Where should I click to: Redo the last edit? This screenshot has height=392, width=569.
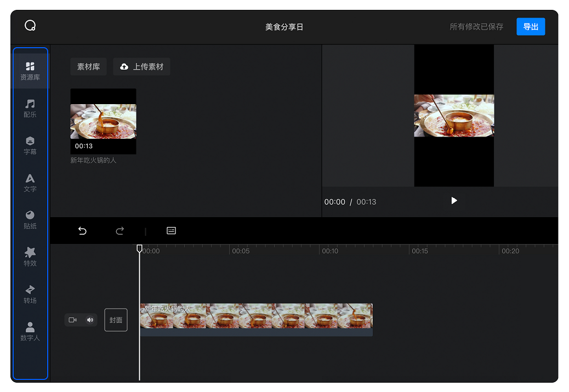coord(120,231)
